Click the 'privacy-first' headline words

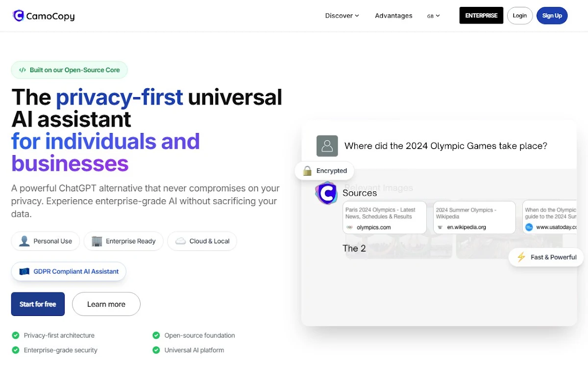coord(120,97)
